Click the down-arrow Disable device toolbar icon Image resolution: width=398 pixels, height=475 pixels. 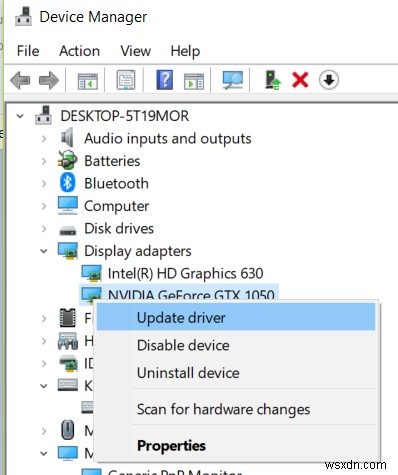coord(329,80)
